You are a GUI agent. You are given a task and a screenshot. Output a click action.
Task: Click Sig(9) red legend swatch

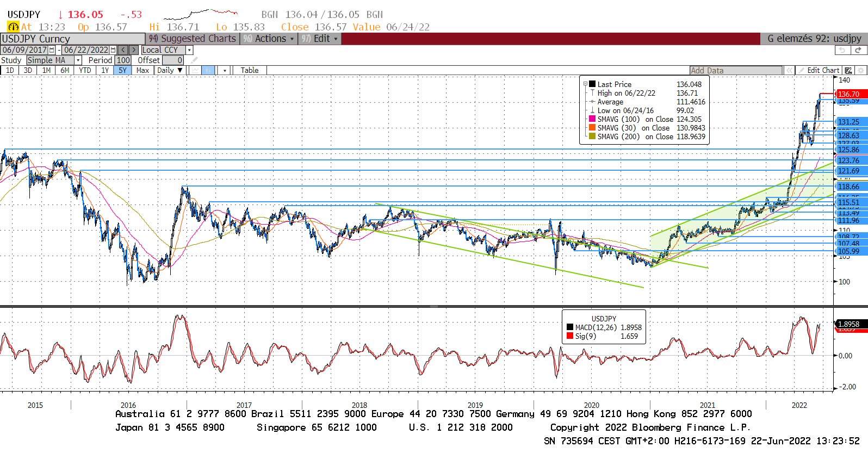point(570,336)
